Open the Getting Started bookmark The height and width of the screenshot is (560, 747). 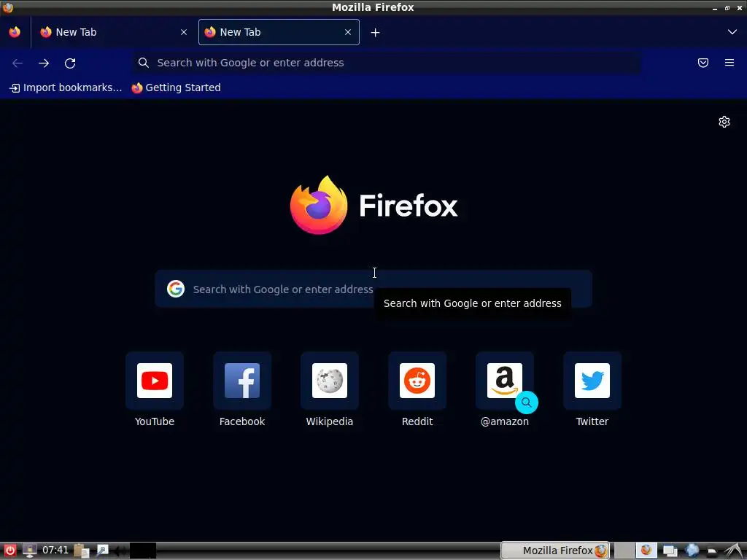coord(177,87)
